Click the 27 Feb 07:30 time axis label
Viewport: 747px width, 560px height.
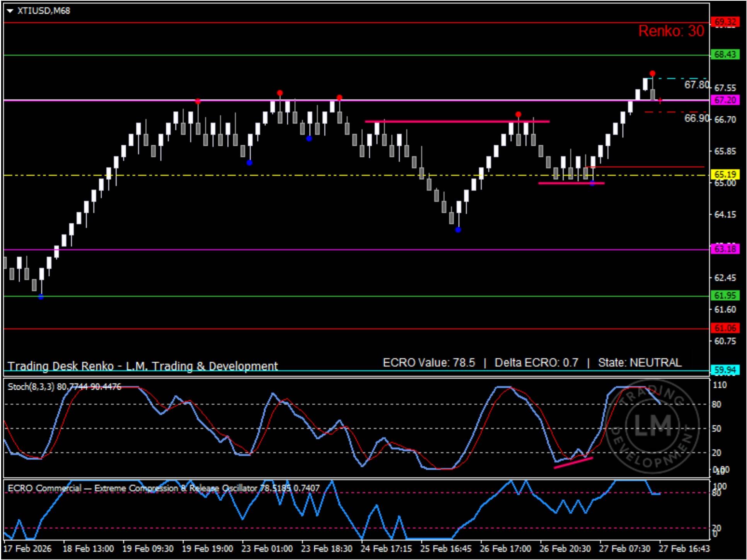tap(624, 549)
